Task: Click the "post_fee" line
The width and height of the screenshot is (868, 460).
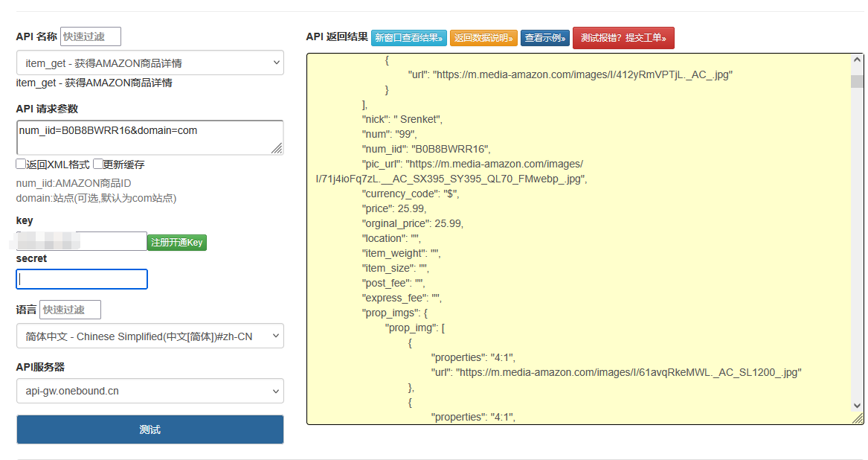Action: 393,283
